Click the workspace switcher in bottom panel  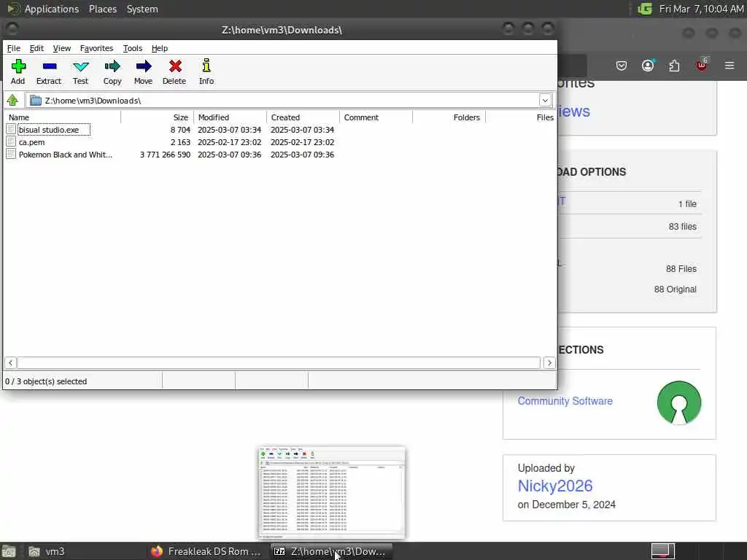662,551
